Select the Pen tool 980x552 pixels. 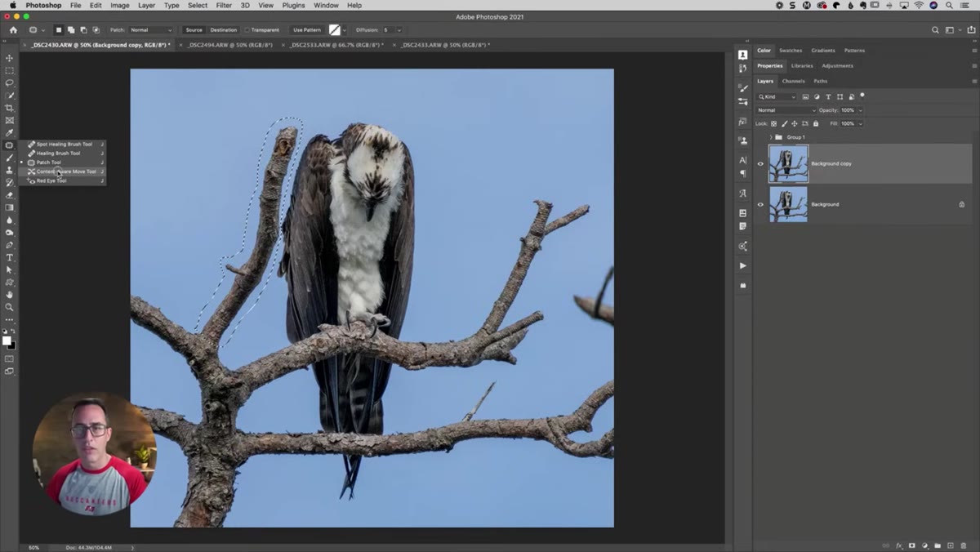coord(10,245)
